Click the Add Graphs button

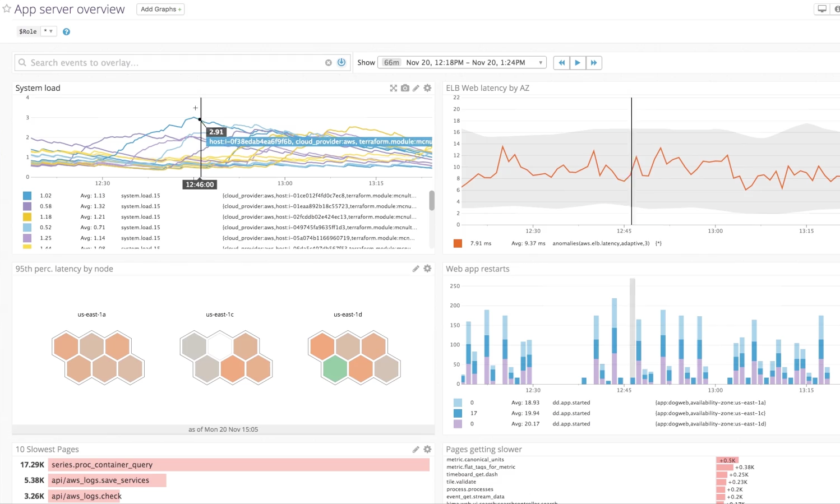pos(160,9)
